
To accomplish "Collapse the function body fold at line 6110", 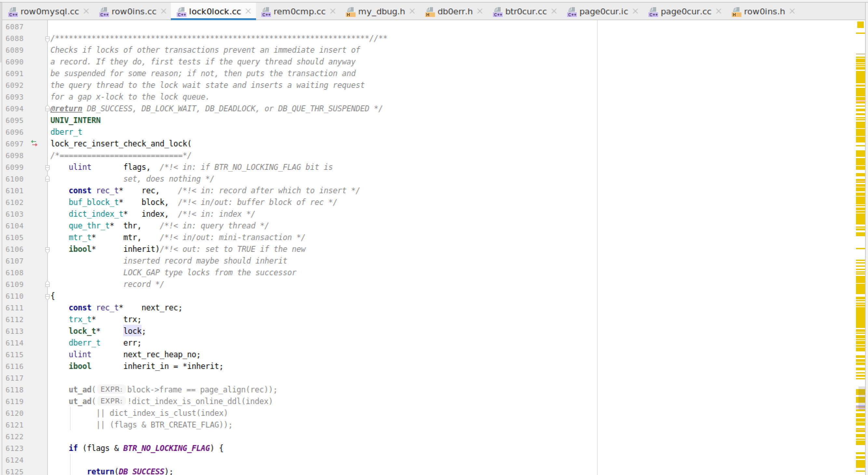I will [x=47, y=296].
